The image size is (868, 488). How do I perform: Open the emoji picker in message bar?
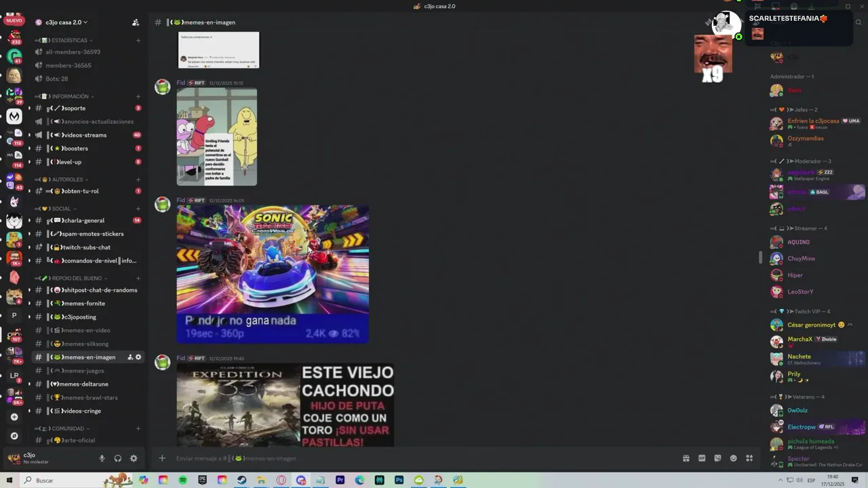(x=733, y=458)
